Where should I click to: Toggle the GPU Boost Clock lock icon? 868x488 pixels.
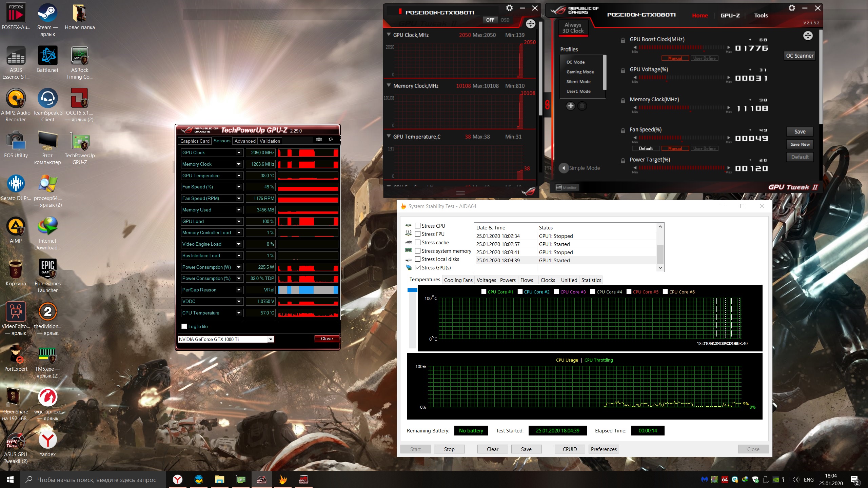point(623,40)
